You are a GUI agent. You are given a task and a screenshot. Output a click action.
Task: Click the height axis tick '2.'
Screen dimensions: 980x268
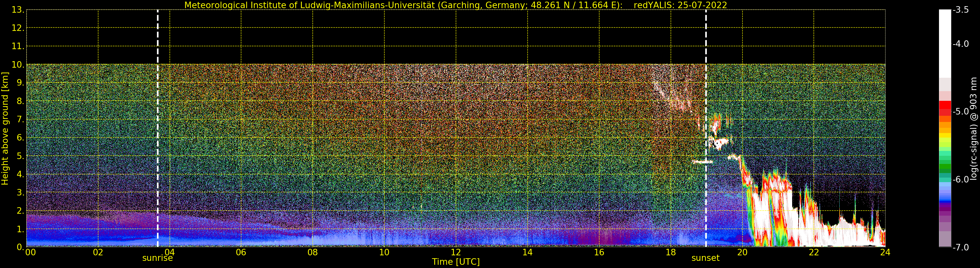pos(20,211)
